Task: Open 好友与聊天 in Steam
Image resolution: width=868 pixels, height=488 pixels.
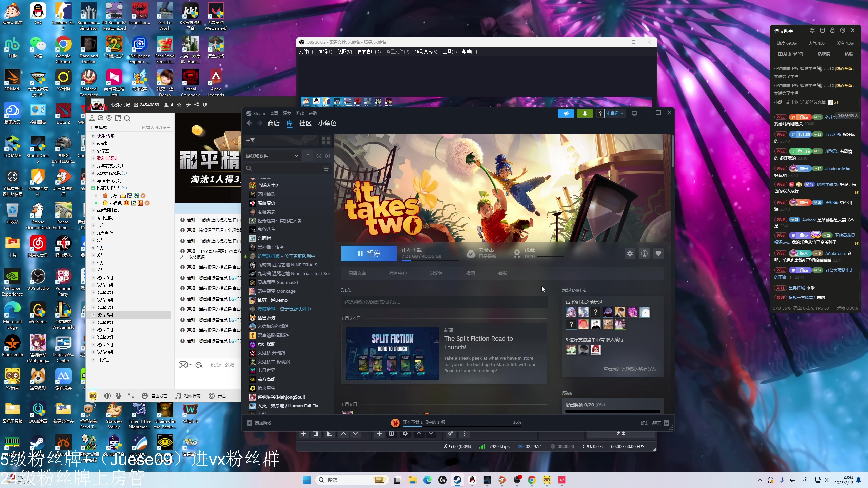Action: pos(655,423)
